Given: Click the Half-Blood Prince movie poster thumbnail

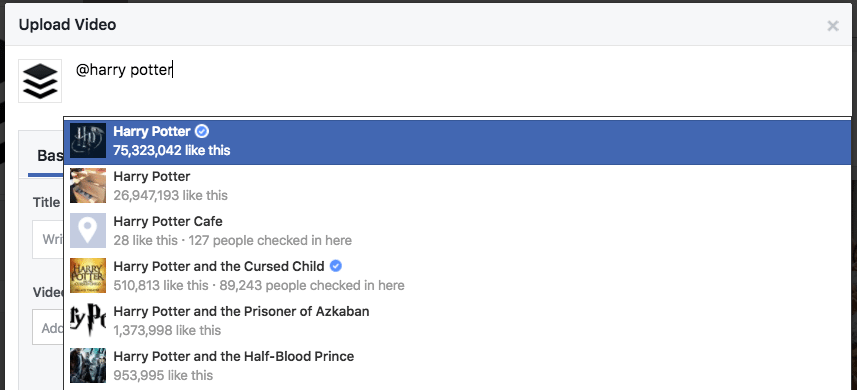Looking at the screenshot, I should (x=88, y=365).
